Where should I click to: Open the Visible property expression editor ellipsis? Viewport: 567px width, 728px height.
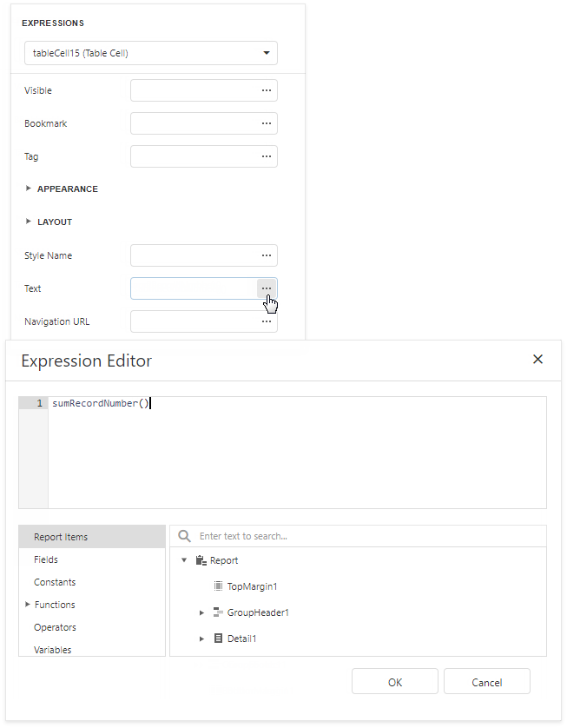(x=266, y=90)
